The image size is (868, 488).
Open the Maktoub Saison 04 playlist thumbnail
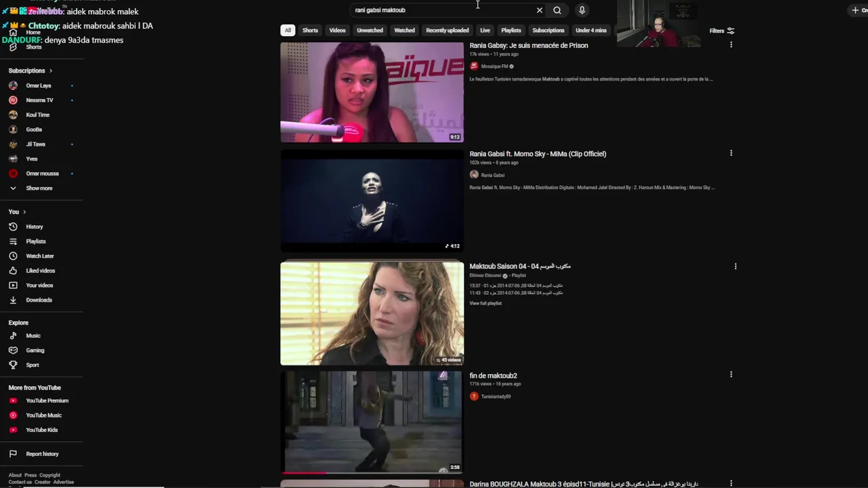tap(372, 313)
